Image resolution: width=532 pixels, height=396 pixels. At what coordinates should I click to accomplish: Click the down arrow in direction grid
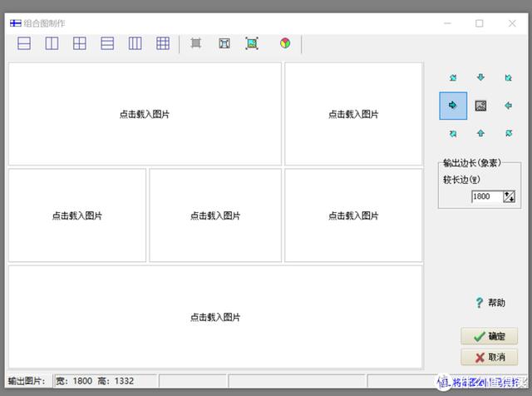click(x=480, y=77)
